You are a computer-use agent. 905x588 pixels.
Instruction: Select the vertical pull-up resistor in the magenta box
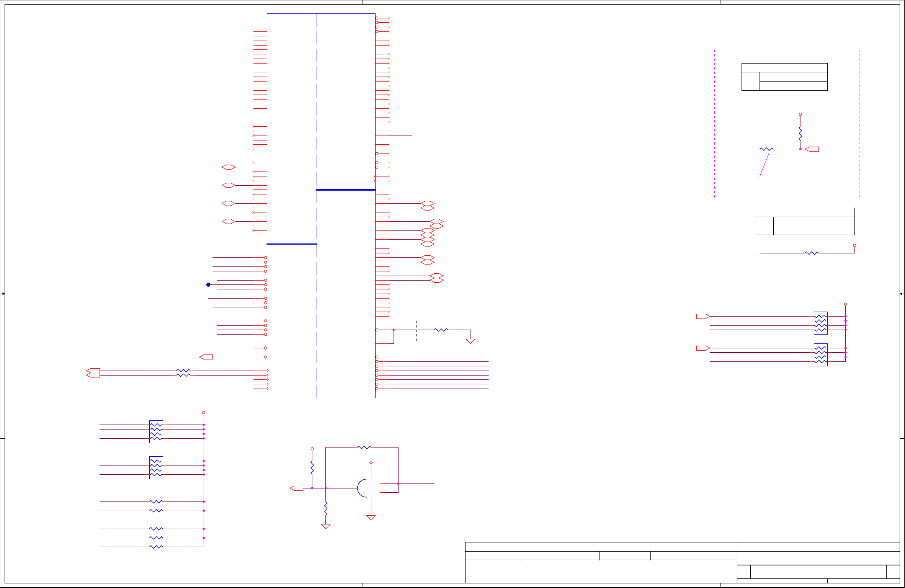800,133
